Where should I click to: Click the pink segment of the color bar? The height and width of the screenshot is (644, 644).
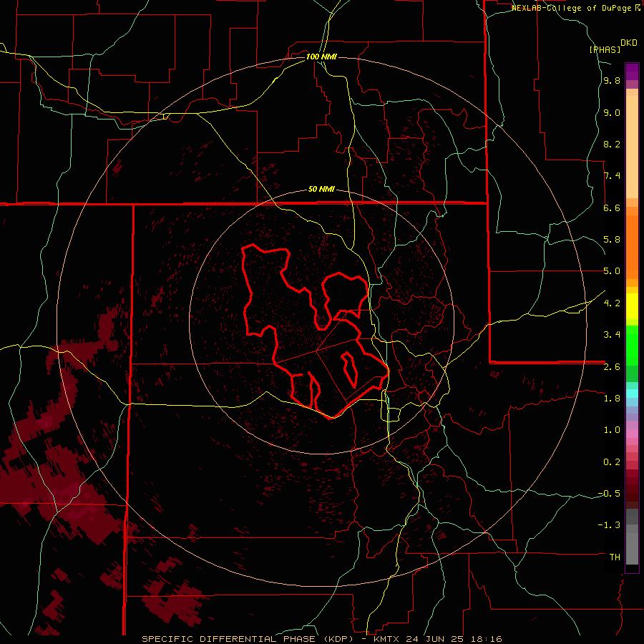click(x=632, y=434)
